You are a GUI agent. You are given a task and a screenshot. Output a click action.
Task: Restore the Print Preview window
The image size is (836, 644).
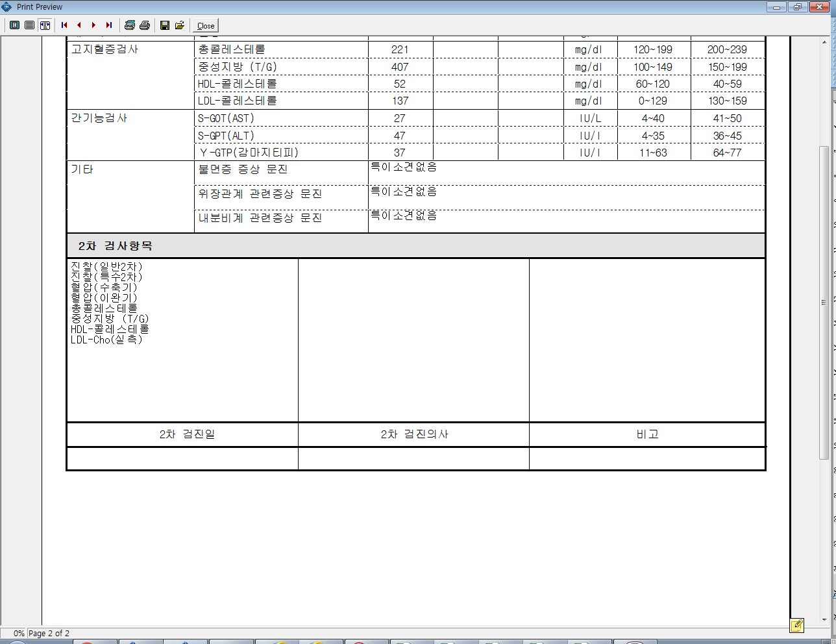tap(797, 7)
